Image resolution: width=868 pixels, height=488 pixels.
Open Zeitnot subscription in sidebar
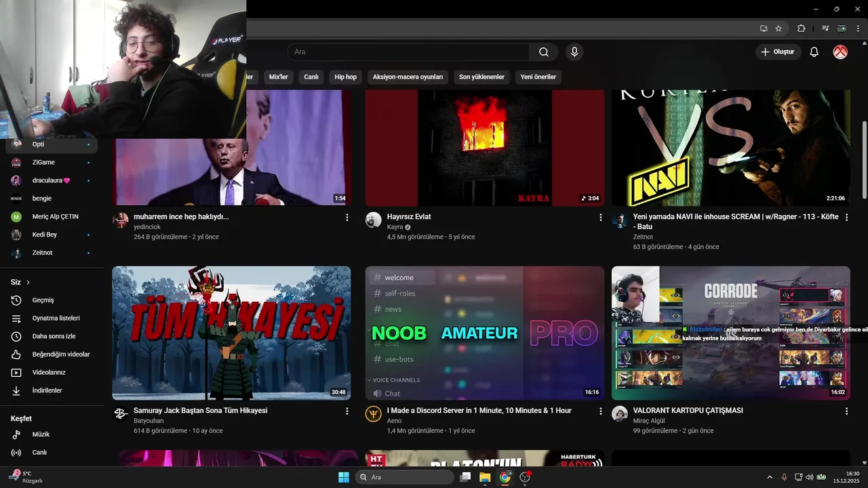coord(52,253)
